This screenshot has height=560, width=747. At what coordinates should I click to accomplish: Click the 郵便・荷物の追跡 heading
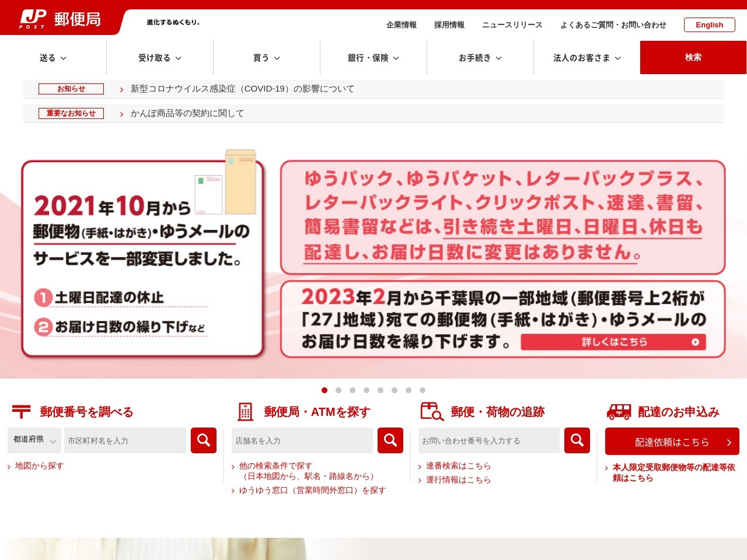coord(497,412)
